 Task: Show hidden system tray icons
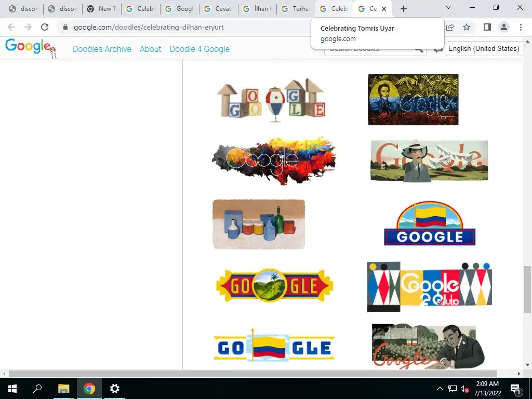(440, 389)
